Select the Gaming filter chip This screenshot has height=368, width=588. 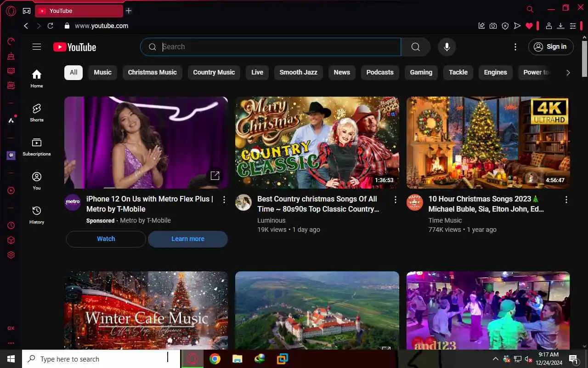pyautogui.click(x=421, y=72)
